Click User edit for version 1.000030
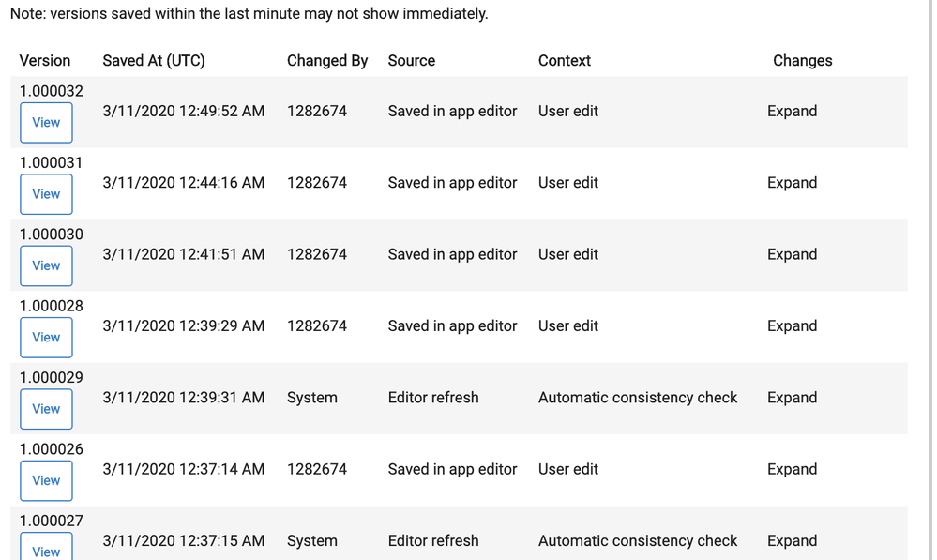The height and width of the screenshot is (560, 937). coord(567,254)
